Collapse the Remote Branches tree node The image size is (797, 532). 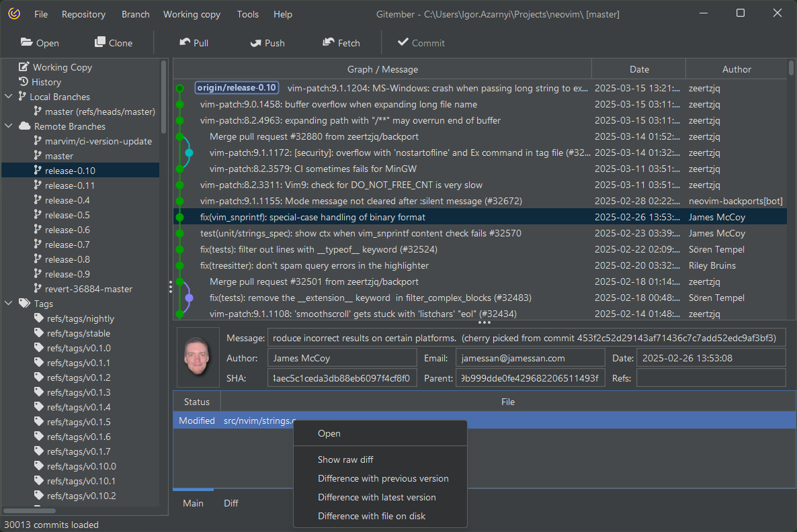(x=9, y=126)
